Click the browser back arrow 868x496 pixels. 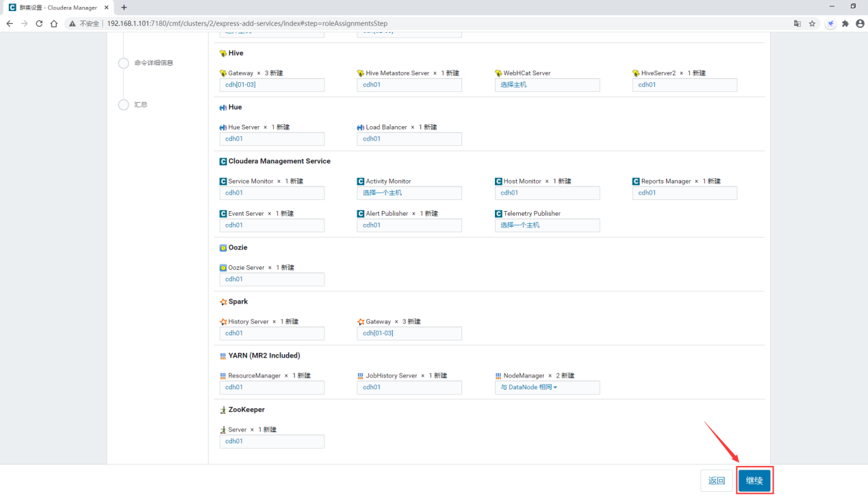click(x=10, y=23)
